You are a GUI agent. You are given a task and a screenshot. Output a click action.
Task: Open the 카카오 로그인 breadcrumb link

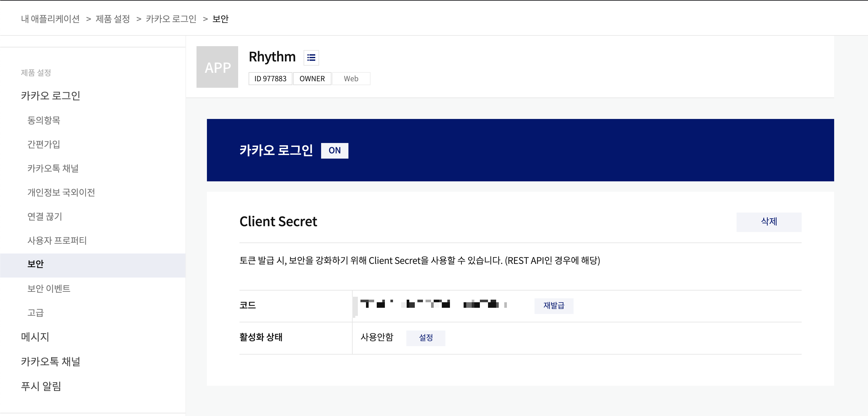pos(171,19)
